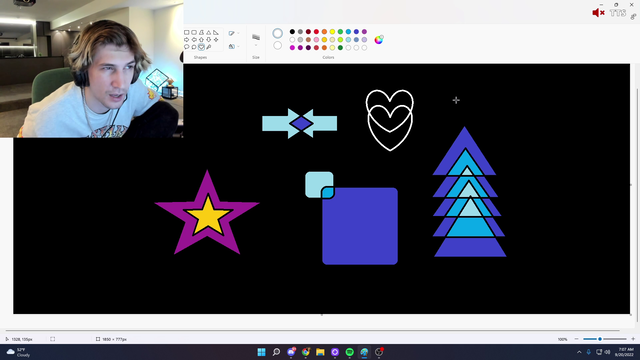This screenshot has width=640, height=360.
Task: Select the Rectangle shape
Action: point(187,32)
